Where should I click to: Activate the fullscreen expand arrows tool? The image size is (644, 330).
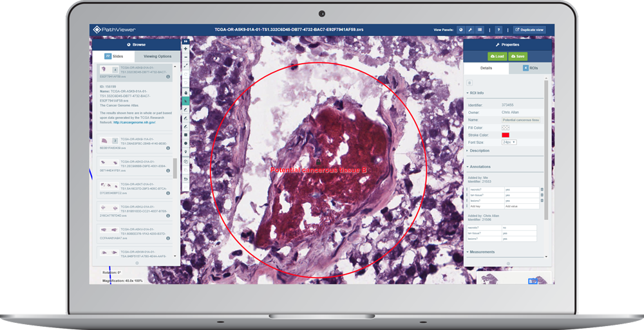coord(185,65)
